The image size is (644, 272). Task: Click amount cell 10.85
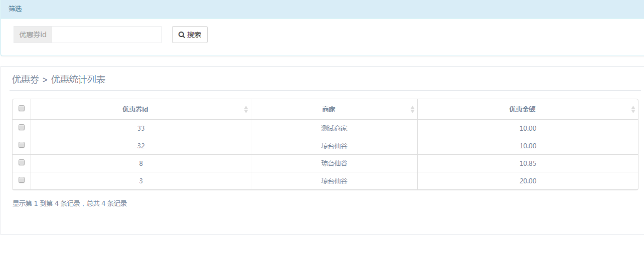[x=528, y=163]
